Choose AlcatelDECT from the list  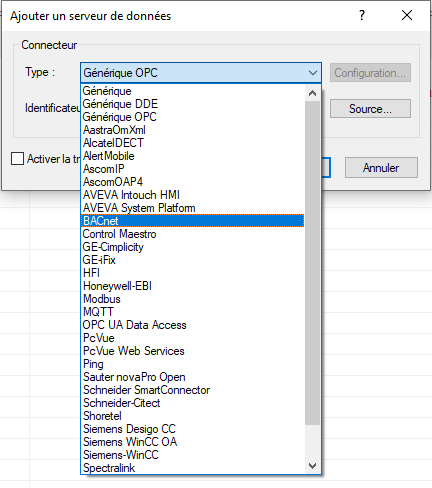pyautogui.click(x=193, y=143)
